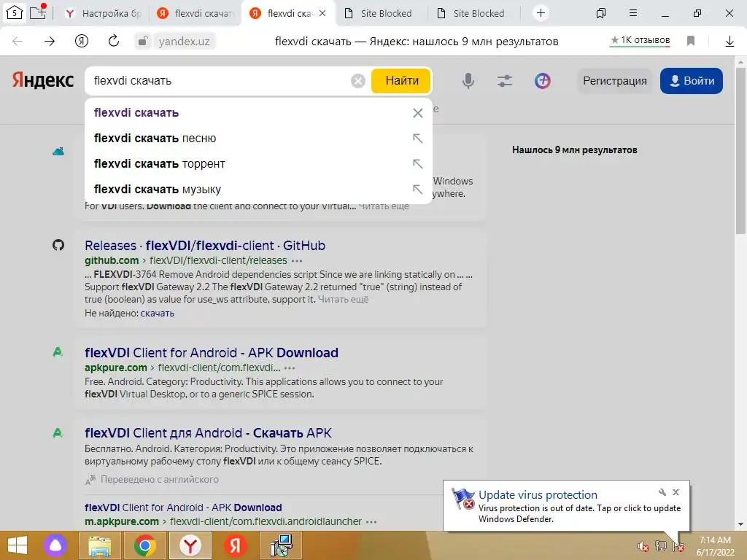This screenshot has height=560, width=747.
Task: Open the browser hamburger menu
Action: 633,13
